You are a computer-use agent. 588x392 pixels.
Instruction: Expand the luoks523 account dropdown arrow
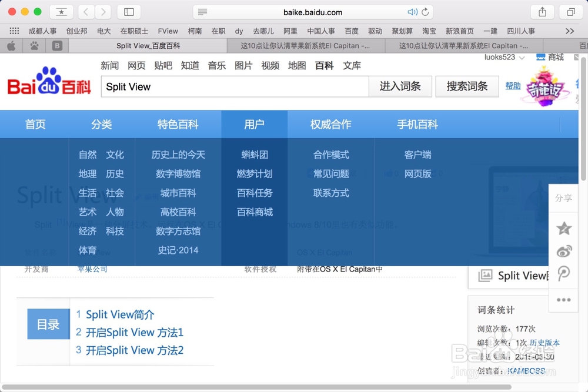pyautogui.click(x=523, y=57)
